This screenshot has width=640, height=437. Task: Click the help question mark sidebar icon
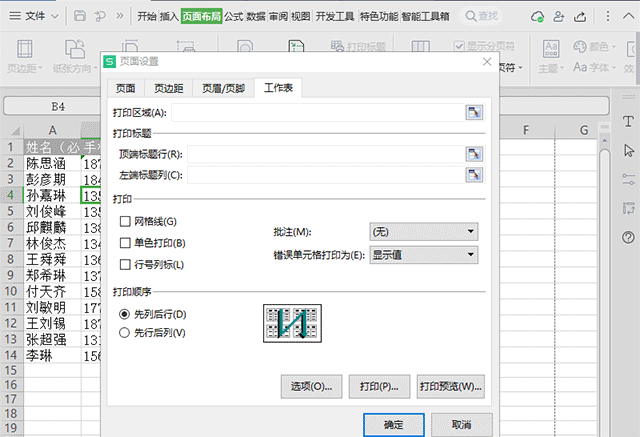(x=628, y=237)
